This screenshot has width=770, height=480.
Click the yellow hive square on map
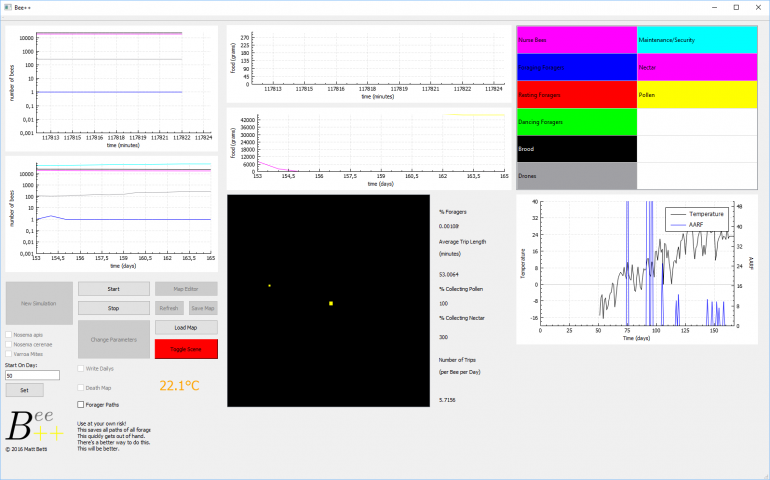331,303
